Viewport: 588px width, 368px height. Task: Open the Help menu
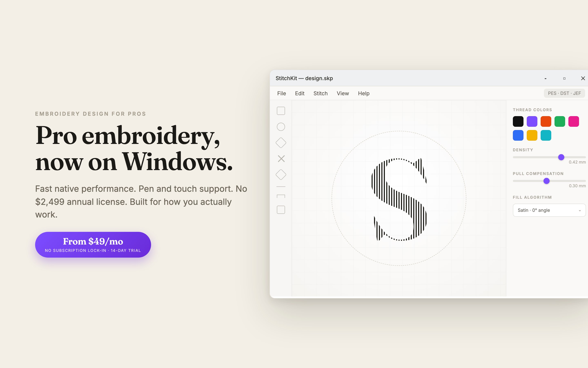[363, 93]
